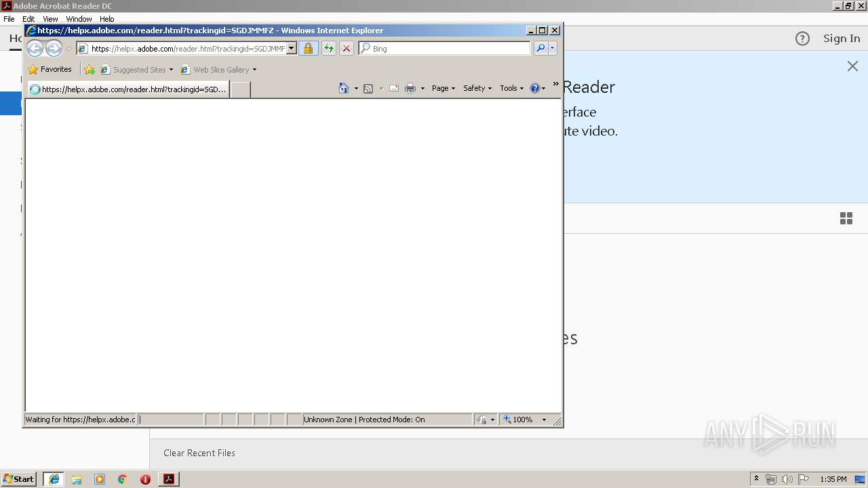Viewport: 868px width, 488px height.
Task: Click the red Stop loading icon
Action: pos(347,48)
